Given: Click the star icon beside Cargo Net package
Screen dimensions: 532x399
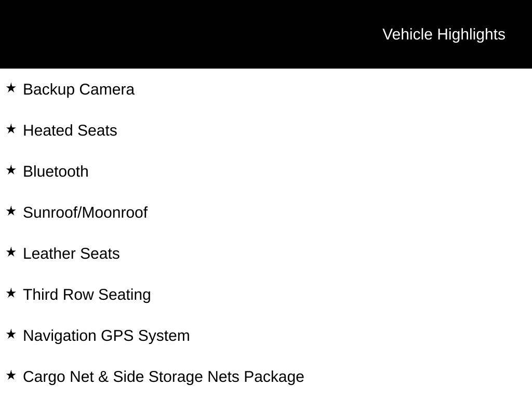Looking at the screenshot, I should click(x=11, y=376).
